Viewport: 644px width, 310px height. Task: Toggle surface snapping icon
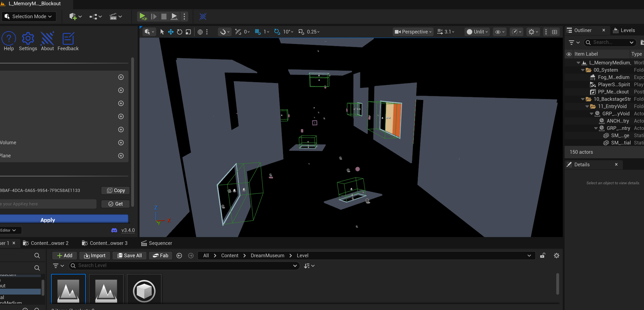[x=238, y=32]
